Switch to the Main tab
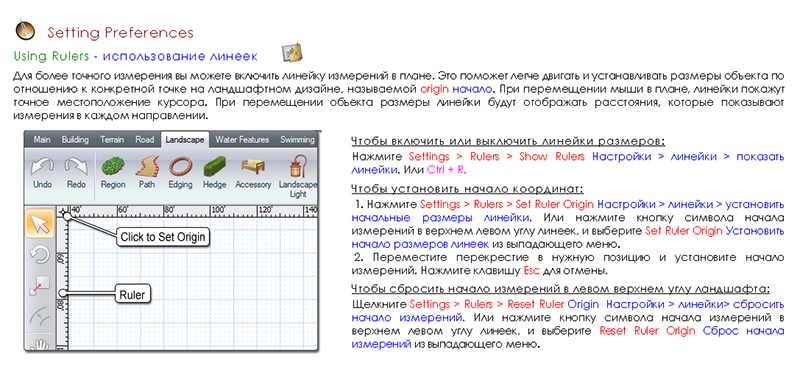 (x=42, y=139)
